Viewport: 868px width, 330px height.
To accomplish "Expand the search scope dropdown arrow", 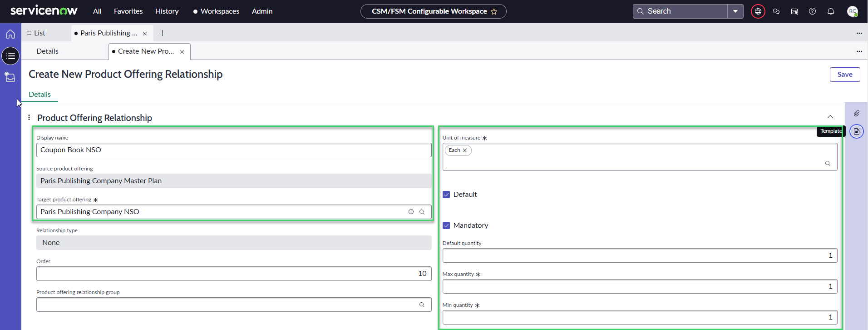I will 735,11.
